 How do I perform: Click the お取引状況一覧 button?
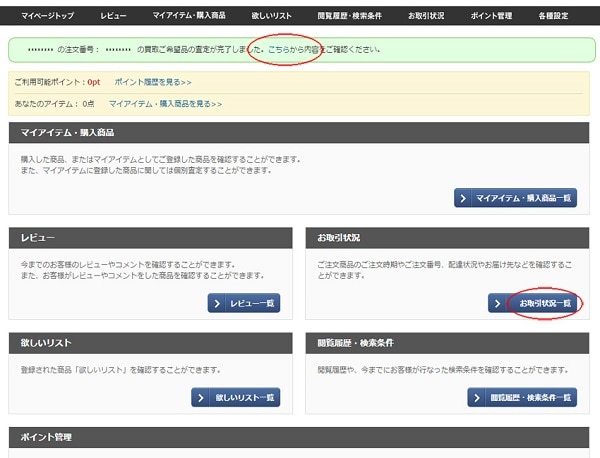tap(533, 303)
